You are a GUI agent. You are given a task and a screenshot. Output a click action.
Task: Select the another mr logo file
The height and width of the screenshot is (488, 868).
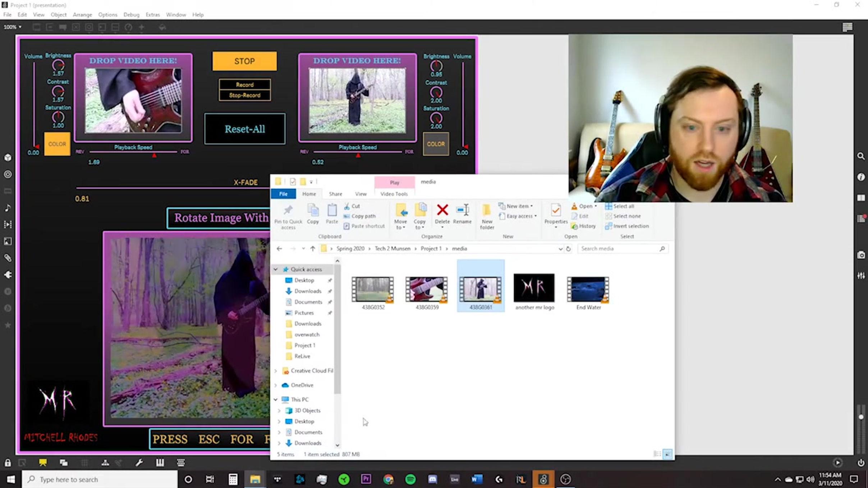click(534, 292)
